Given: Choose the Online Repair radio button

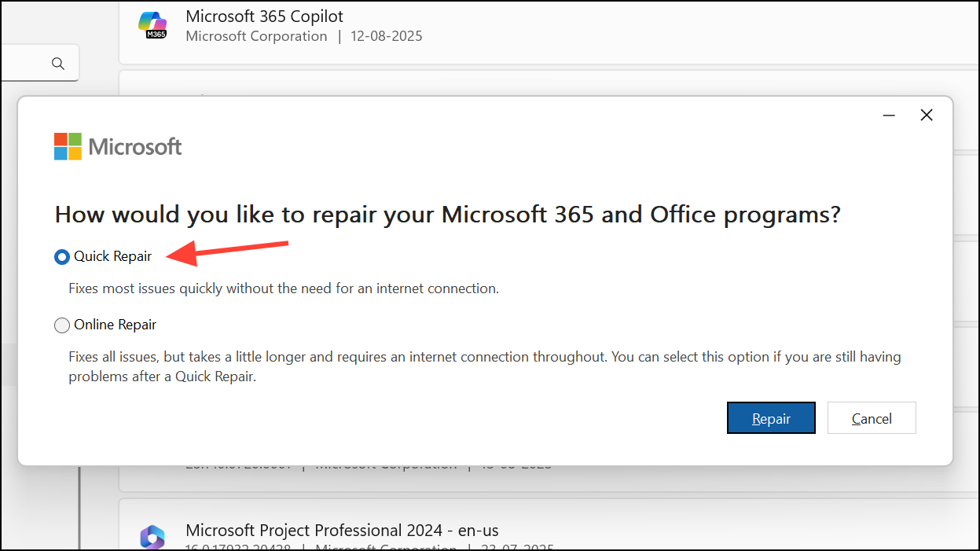Looking at the screenshot, I should [62, 325].
